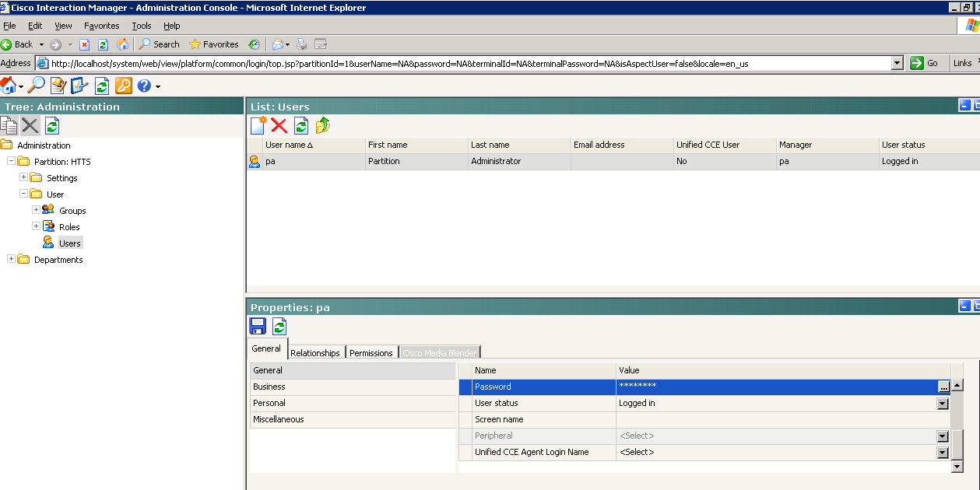
Task: Click properties scrollbar up arrow
Action: [x=957, y=385]
